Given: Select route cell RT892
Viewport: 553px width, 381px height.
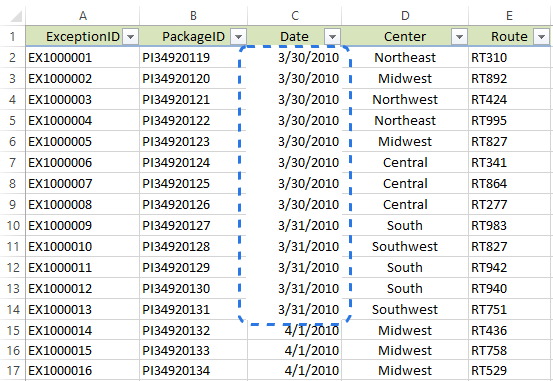Looking at the screenshot, I should [x=510, y=78].
